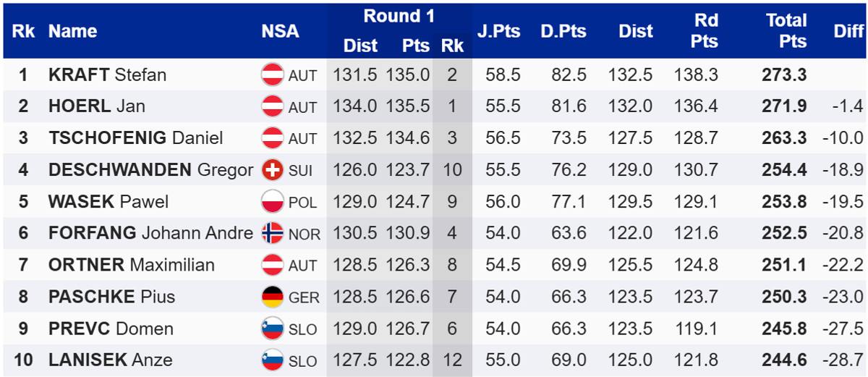Click the Diff column header
The image size is (868, 377).
tap(848, 31)
